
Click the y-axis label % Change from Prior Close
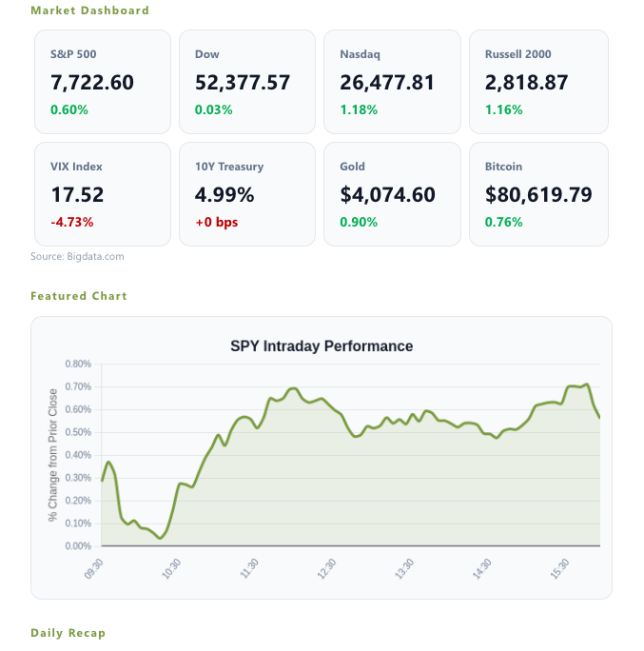pyautogui.click(x=52, y=455)
